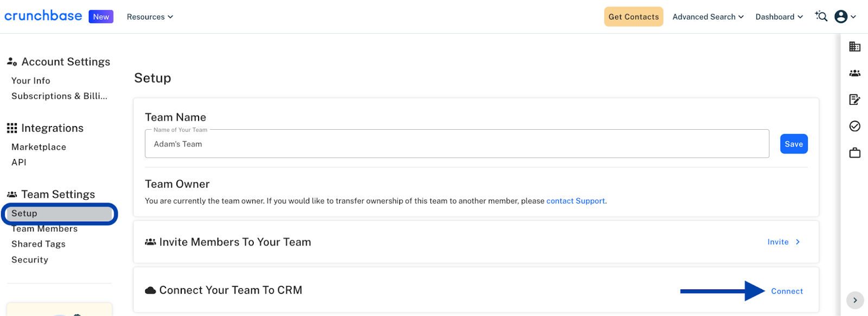
Task: Open the companies building icon in right sidebar
Action: click(854, 47)
